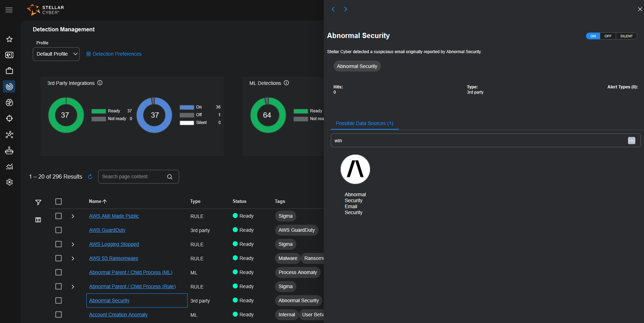Click the AWS GuardDuty tag chip

tap(297, 230)
